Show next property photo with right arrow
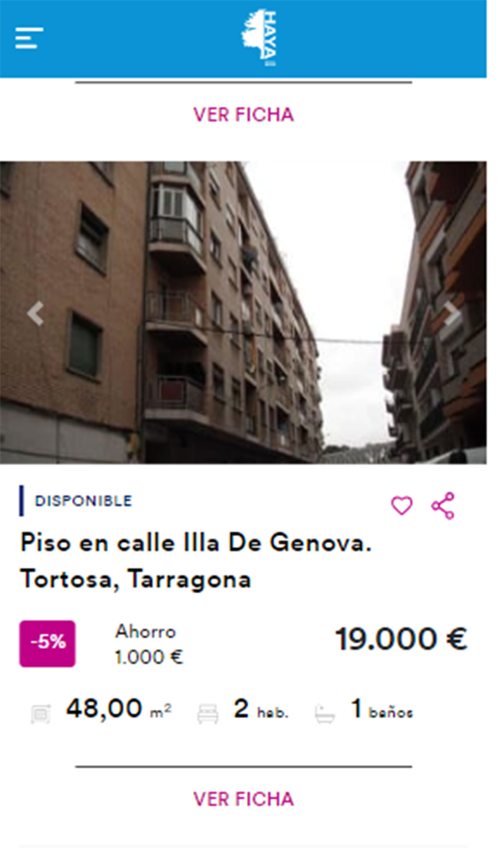504x863 pixels. [452, 313]
